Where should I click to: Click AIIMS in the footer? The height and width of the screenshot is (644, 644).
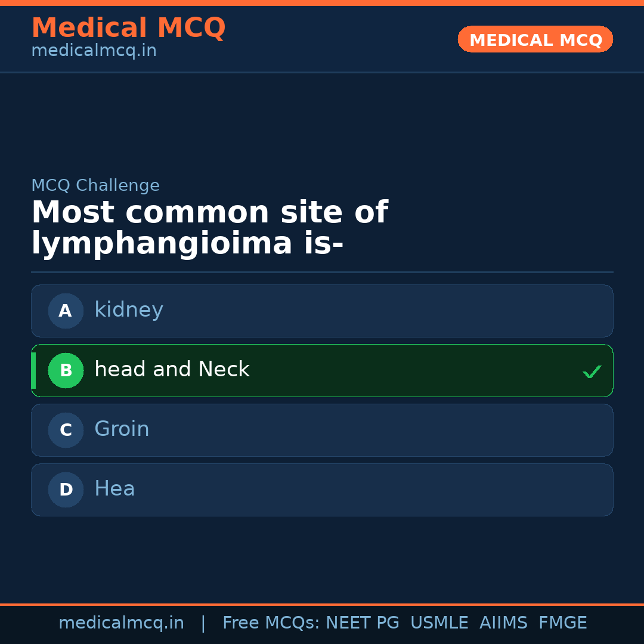click(503, 623)
